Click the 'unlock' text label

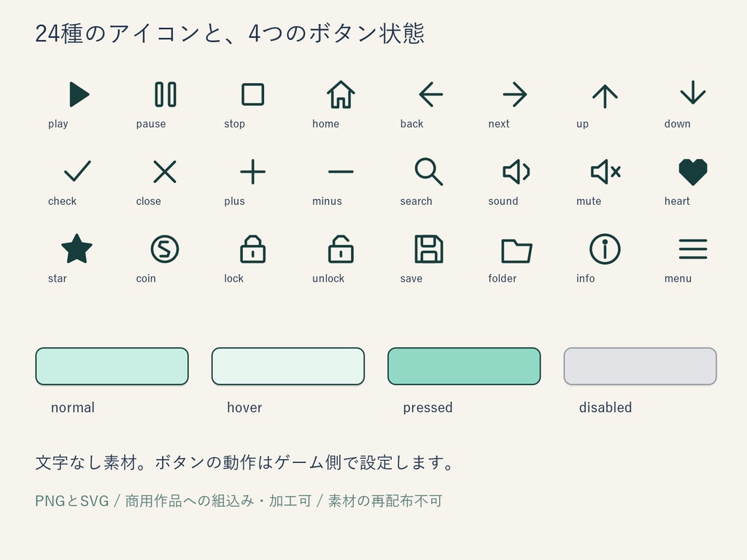[328, 279]
